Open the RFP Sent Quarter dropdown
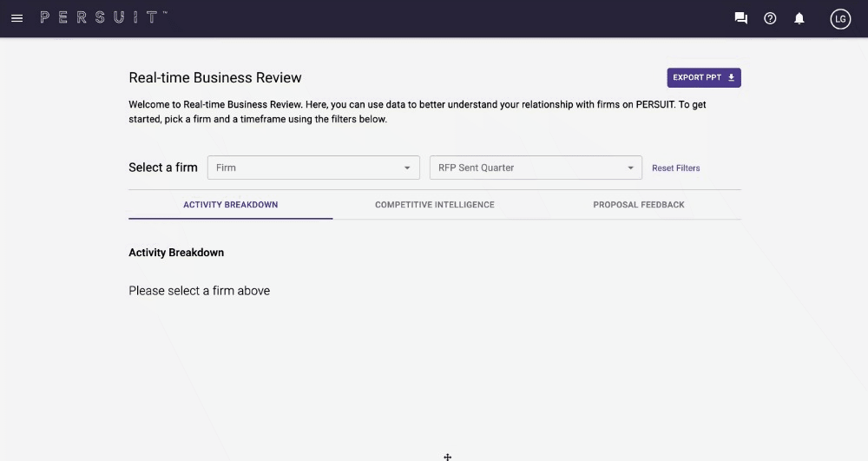The width and height of the screenshot is (868, 461). [x=528, y=168]
